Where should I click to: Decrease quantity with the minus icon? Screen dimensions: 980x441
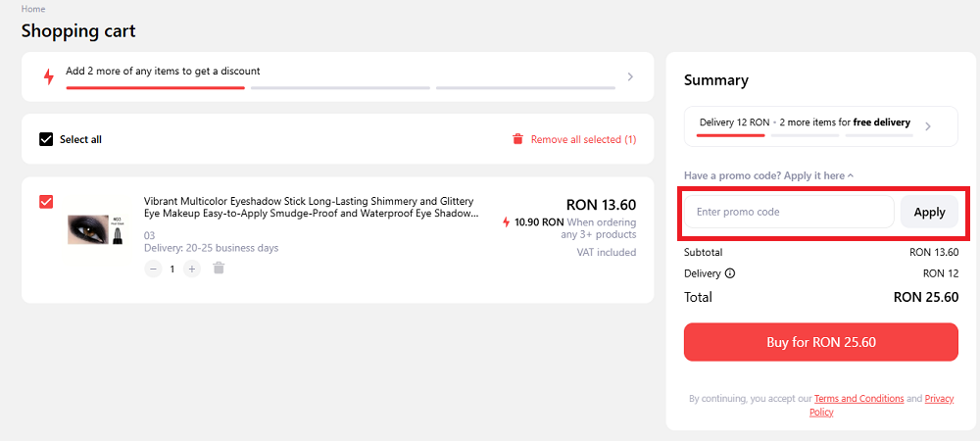pyautogui.click(x=153, y=269)
